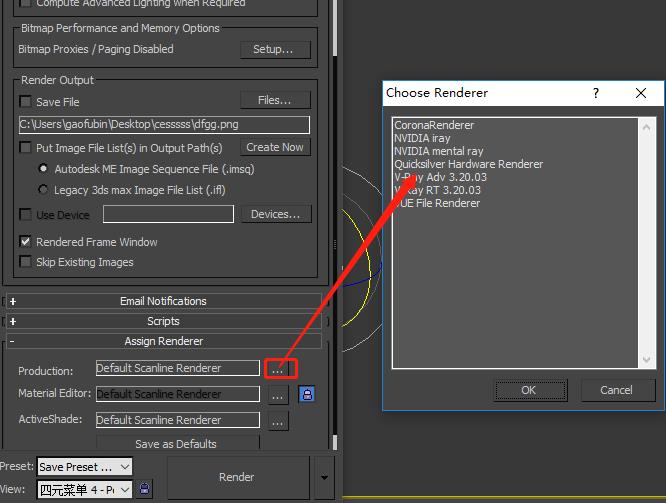666x503 pixels.
Task: Click the help question mark in Choose Renderer
Action: click(596, 93)
